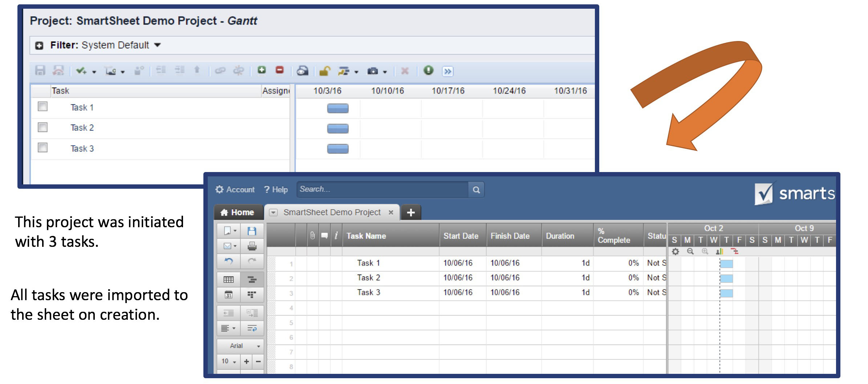The height and width of the screenshot is (384, 868).
Task: Check the box beside Task 1
Action: click(42, 106)
